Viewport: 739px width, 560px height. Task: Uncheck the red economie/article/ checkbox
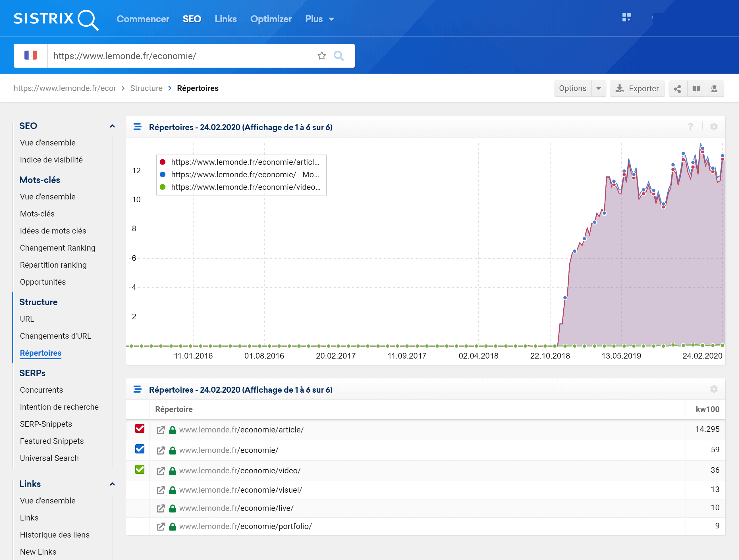coord(140,428)
